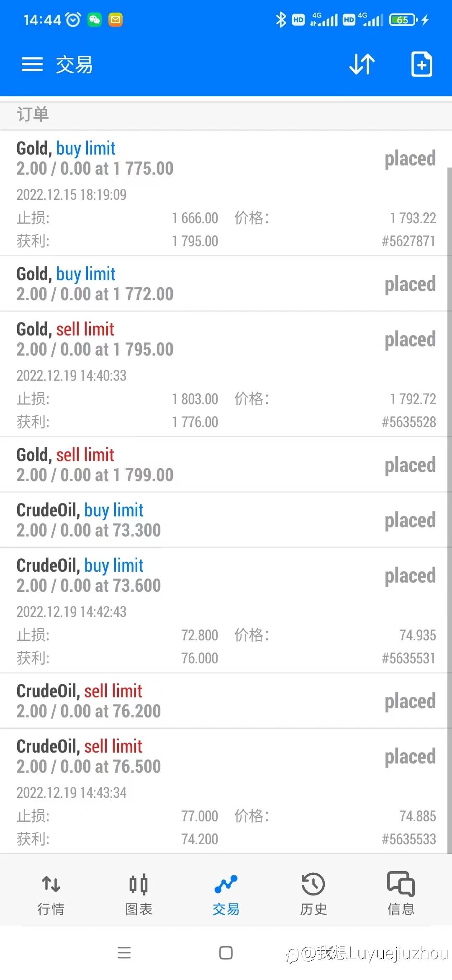Viewport: 452px width, 980px height.
Task: Click the order list scrollbar
Action: (449, 510)
